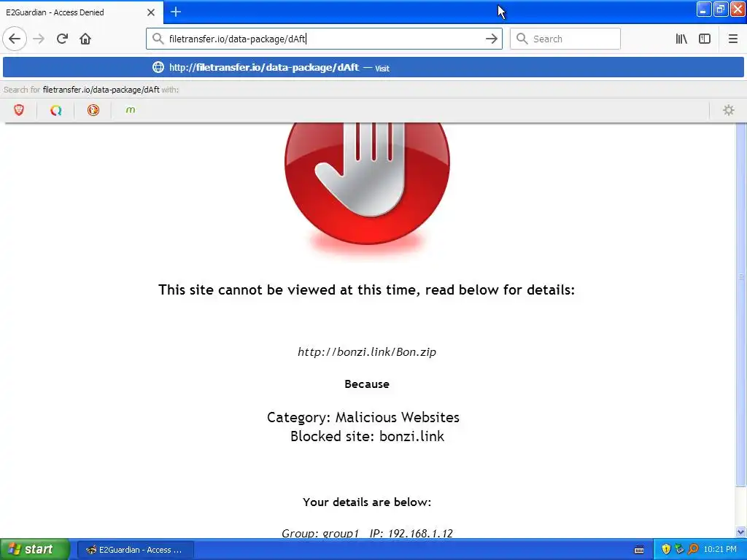Click the Search input field
The height and width of the screenshot is (560, 747).
pos(565,39)
